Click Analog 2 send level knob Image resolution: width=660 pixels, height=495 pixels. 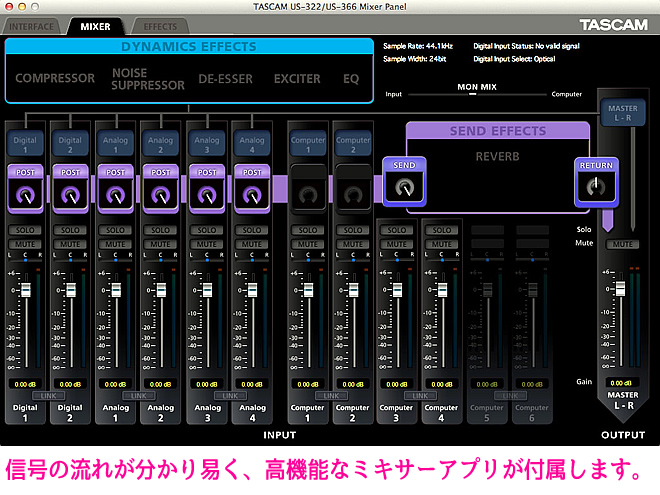[160, 195]
